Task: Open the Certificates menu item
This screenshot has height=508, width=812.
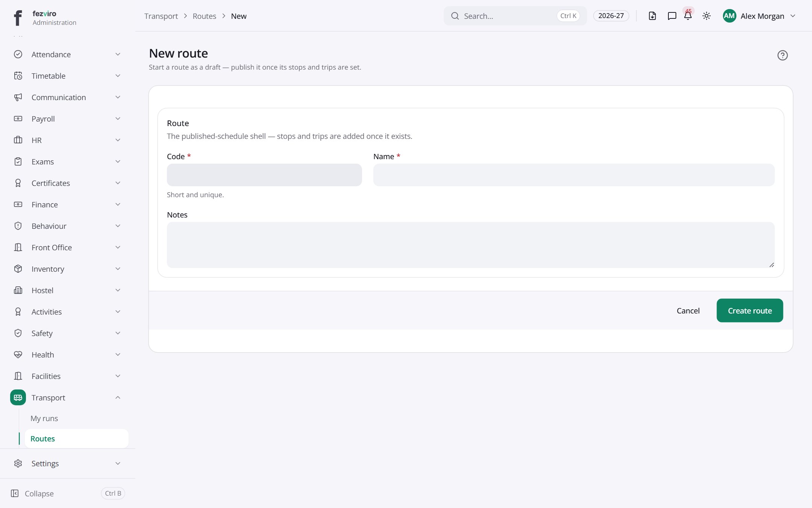Action: [x=68, y=183]
